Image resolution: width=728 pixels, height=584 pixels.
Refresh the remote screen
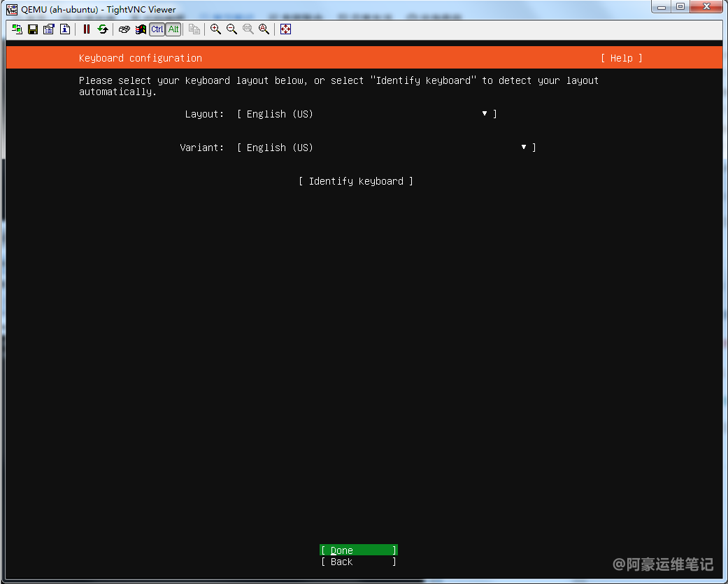pos(103,29)
